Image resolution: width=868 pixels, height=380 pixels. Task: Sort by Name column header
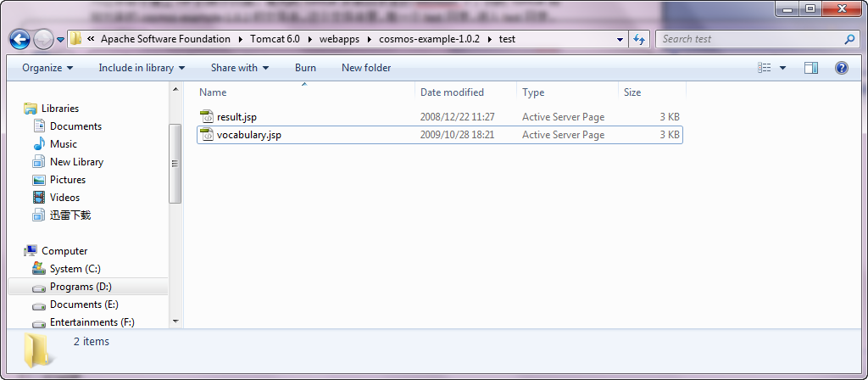click(x=305, y=92)
